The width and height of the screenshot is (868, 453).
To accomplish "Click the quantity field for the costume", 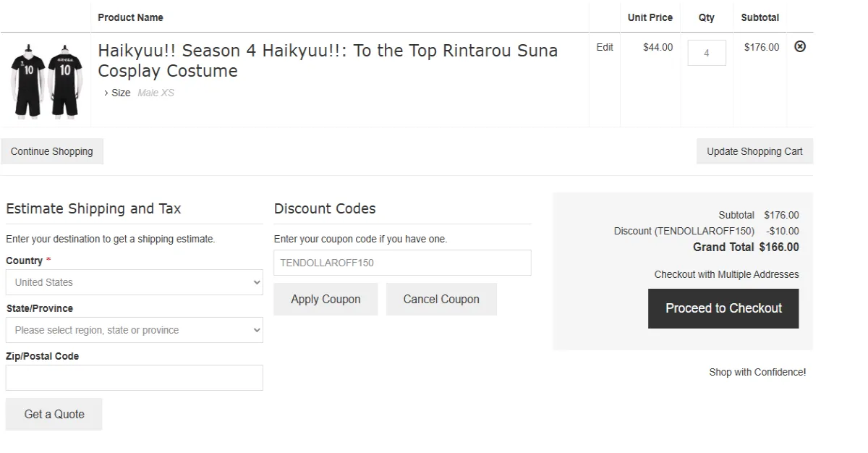I will click(707, 53).
